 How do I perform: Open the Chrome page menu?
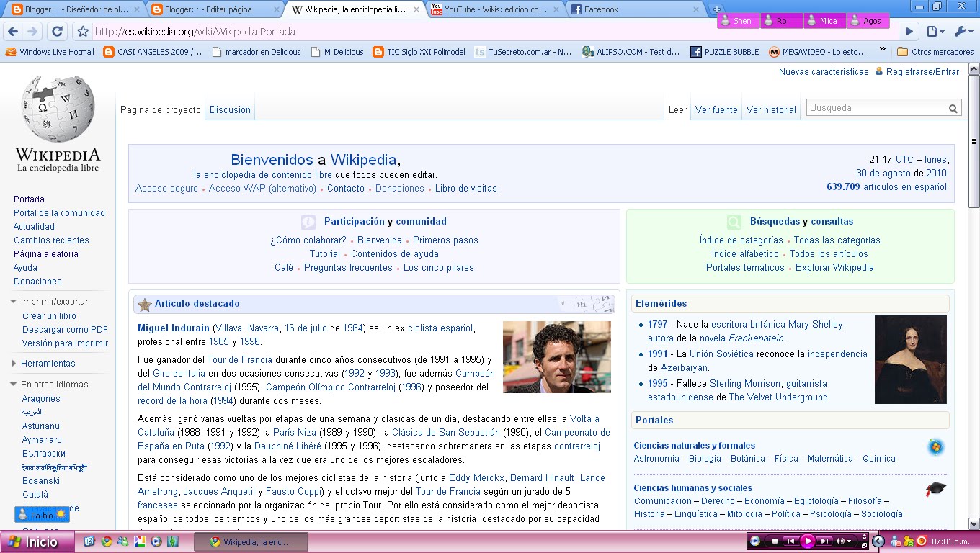tap(935, 32)
